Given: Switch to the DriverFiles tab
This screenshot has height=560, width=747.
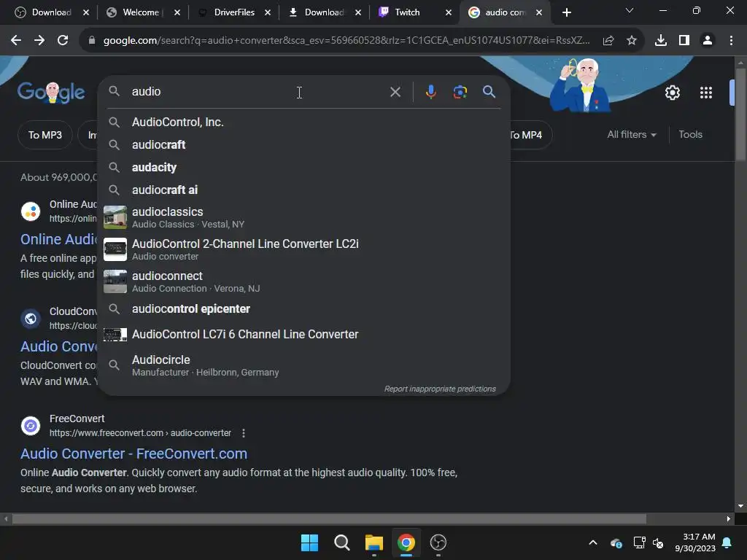Looking at the screenshot, I should [228, 12].
